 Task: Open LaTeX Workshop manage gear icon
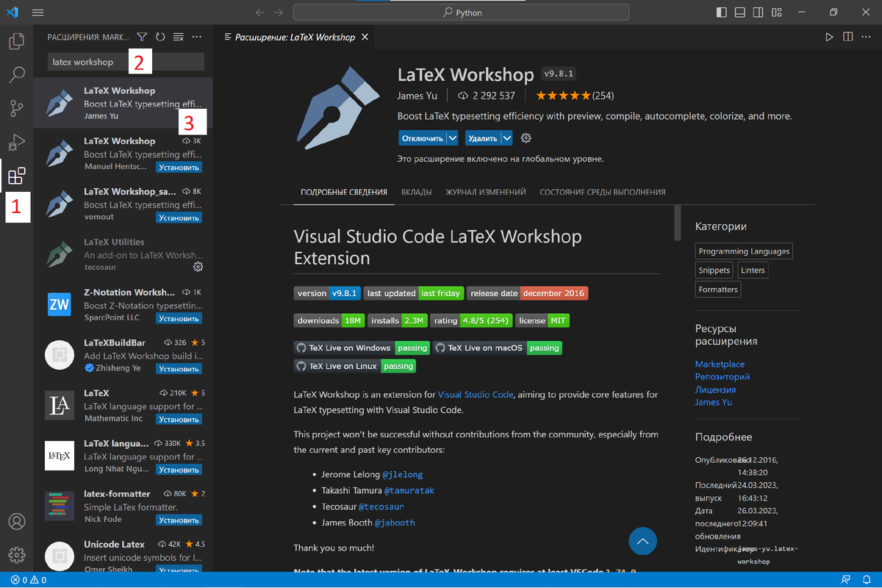pos(526,138)
